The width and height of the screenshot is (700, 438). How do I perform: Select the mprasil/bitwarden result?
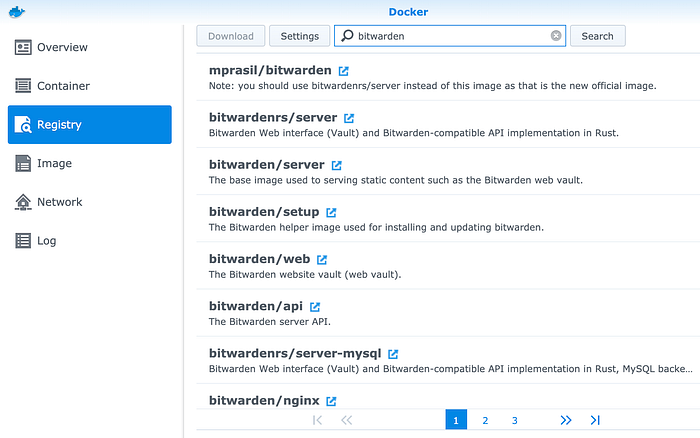[448, 77]
